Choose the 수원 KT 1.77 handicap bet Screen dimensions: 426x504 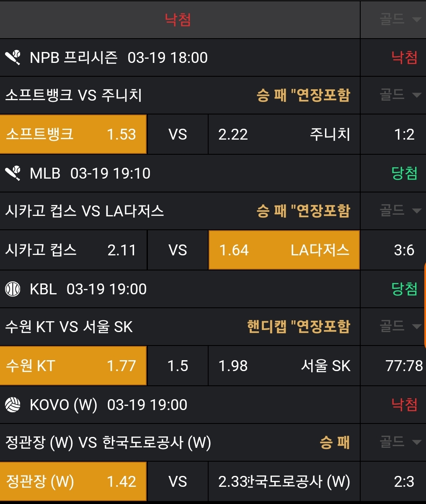[73, 366]
